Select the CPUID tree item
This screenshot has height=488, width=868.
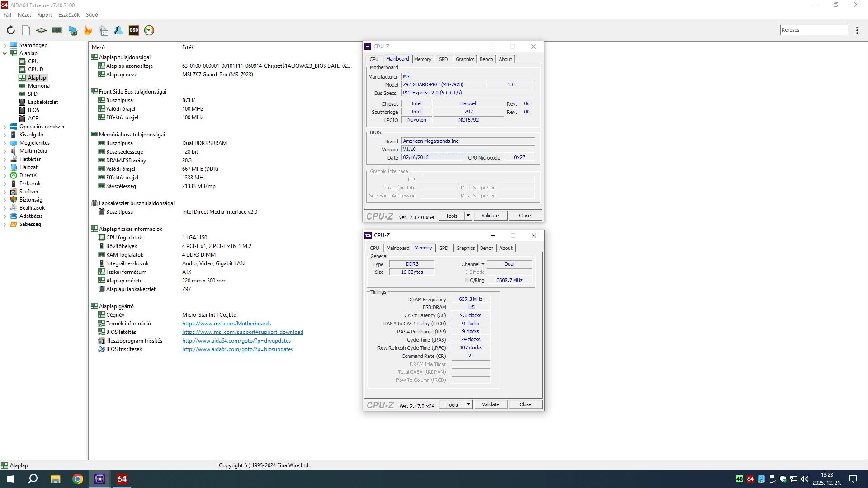pos(36,70)
